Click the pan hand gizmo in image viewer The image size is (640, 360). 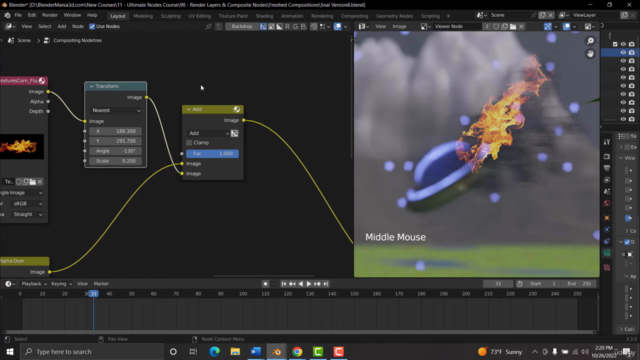click(x=590, y=53)
